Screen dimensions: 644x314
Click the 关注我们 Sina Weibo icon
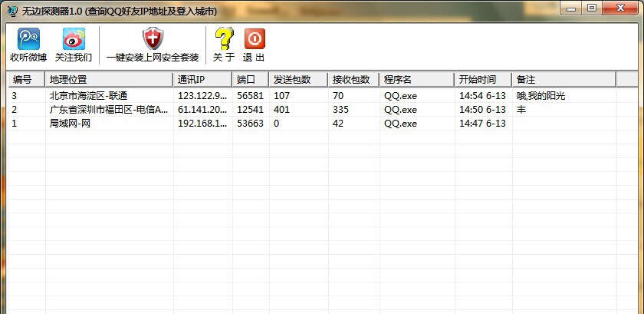tap(74, 39)
